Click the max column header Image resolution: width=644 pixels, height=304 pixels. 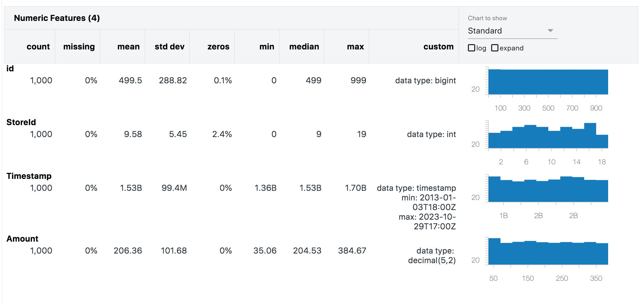pos(356,47)
